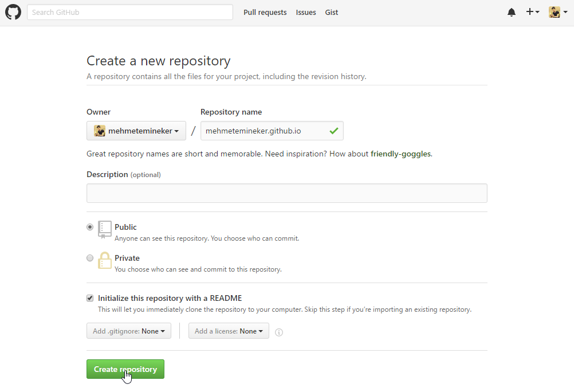Click the 'Initialize this repository with a README' label

170,298
